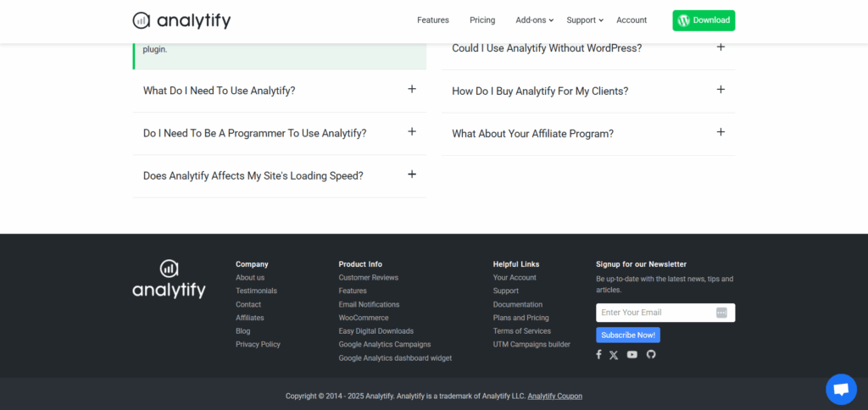This screenshot has height=410, width=868.
Task: Go to Features in the top navigation
Action: [x=433, y=20]
